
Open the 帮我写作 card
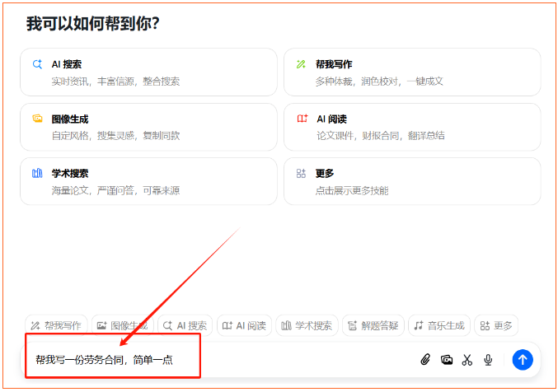[412, 72]
